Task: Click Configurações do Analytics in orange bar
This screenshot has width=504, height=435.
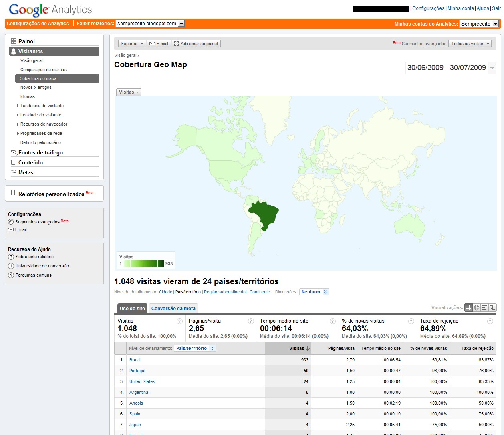Action: coord(38,24)
